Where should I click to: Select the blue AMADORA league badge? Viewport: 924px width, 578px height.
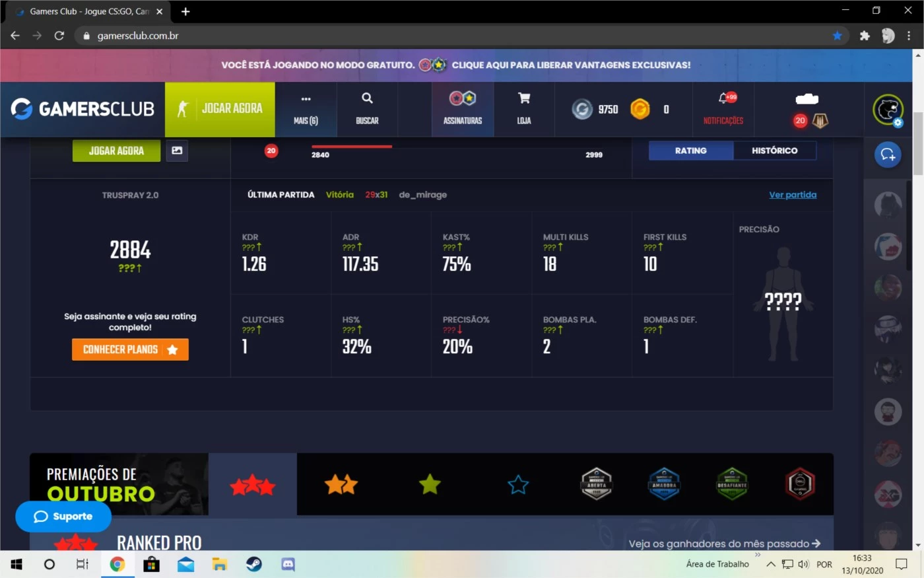click(x=665, y=484)
